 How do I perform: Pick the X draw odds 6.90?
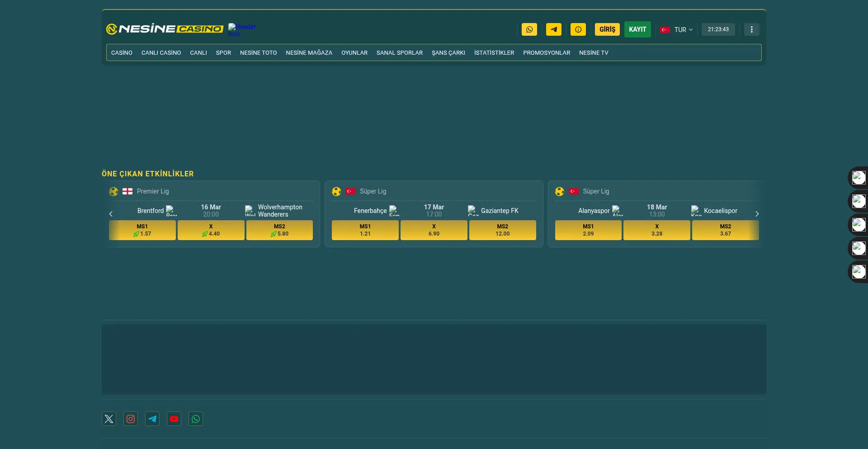(434, 230)
